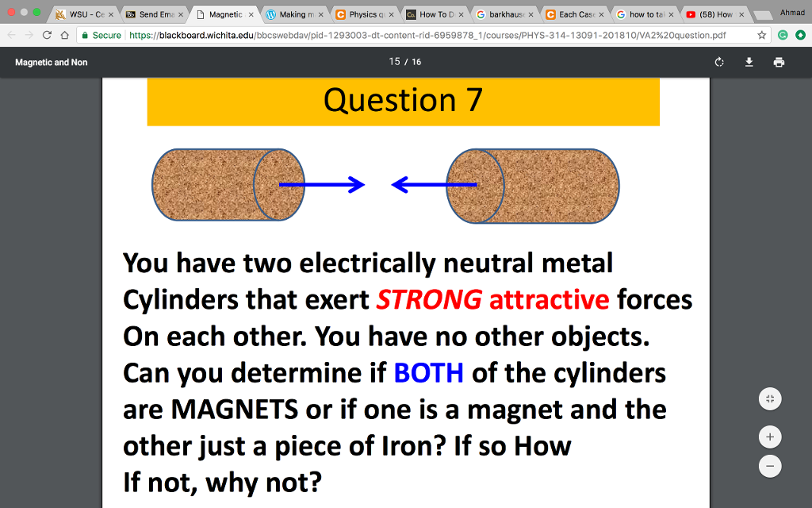The width and height of the screenshot is (812, 508).
Task: Click the fit to page button
Action: (x=769, y=398)
